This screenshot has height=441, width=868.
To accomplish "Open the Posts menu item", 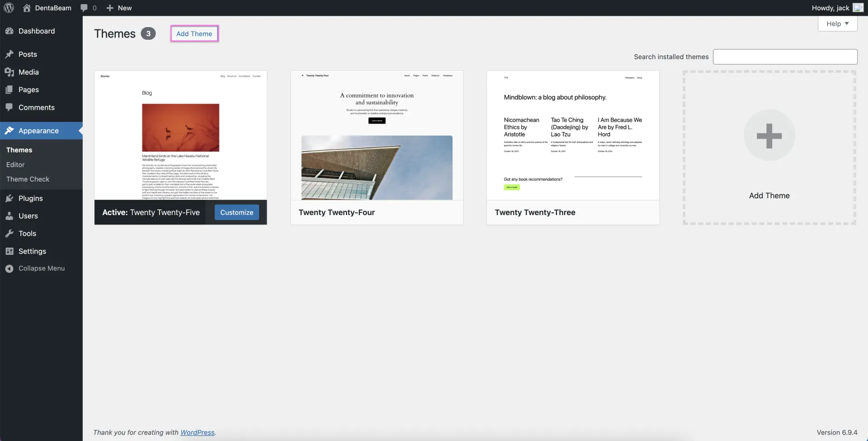I will [41, 54].
